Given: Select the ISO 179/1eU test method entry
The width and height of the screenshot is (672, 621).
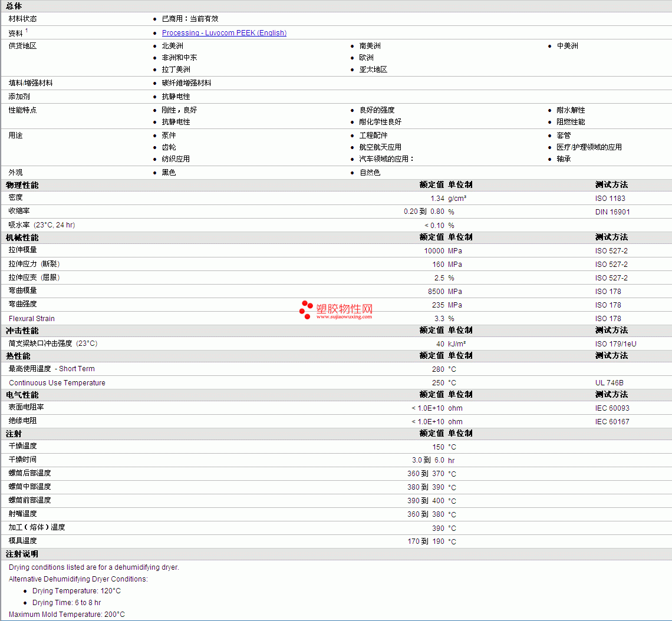Looking at the screenshot, I should tap(615, 344).
